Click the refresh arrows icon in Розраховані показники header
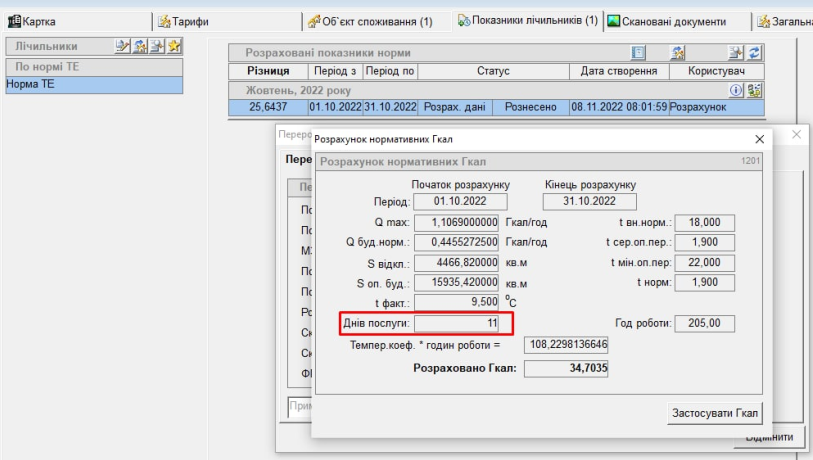The image size is (813, 460). pos(754,53)
